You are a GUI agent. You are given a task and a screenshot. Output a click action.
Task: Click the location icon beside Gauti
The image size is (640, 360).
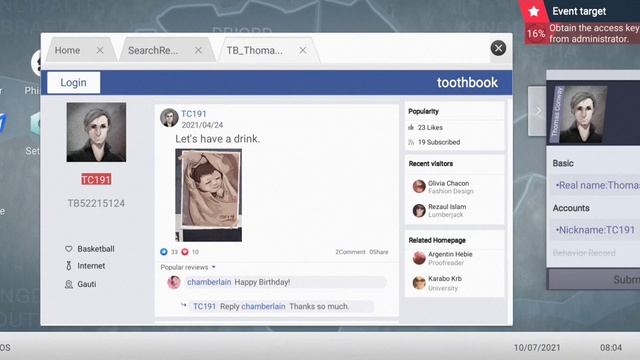69,284
